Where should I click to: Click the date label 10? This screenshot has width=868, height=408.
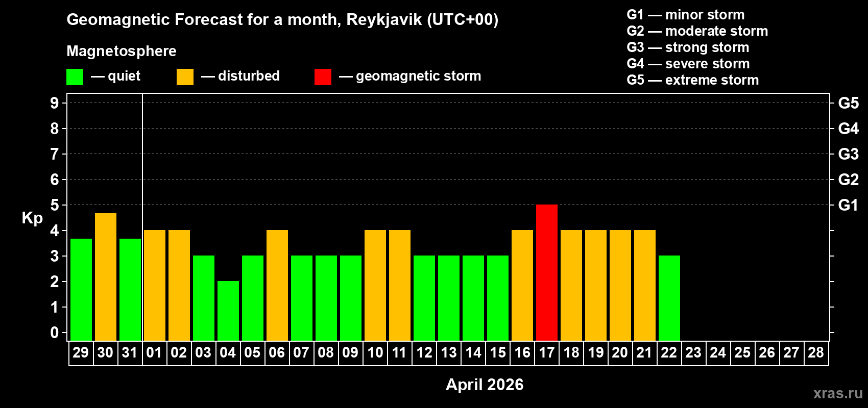[x=375, y=352]
